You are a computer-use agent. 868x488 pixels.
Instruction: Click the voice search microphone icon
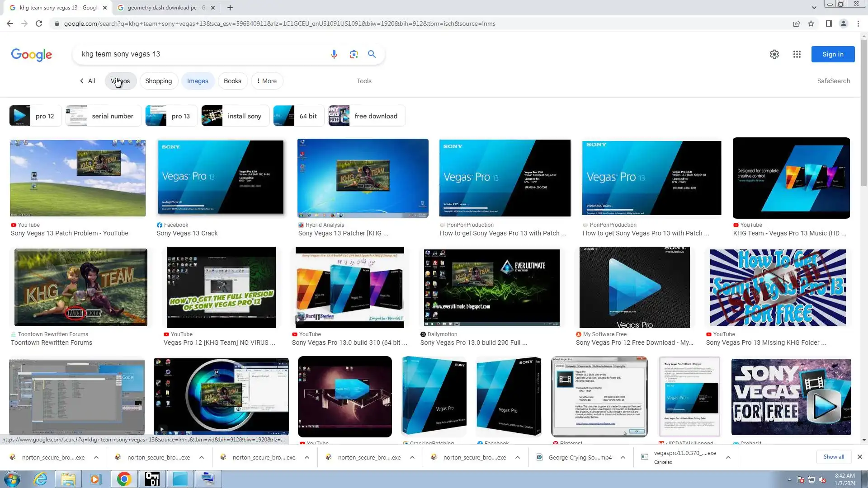[x=334, y=54]
